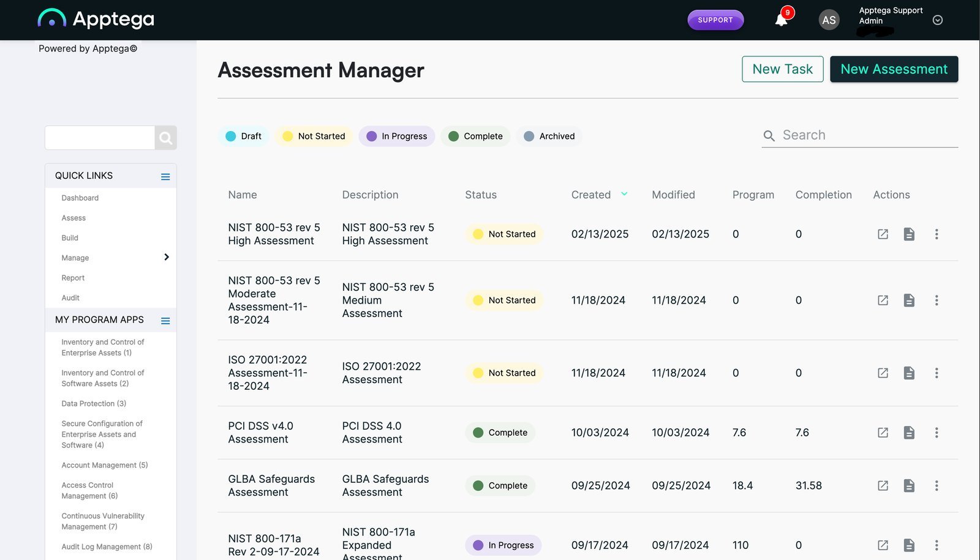Open Account Management (5) program app
This screenshot has width=980, height=560.
pyautogui.click(x=105, y=465)
